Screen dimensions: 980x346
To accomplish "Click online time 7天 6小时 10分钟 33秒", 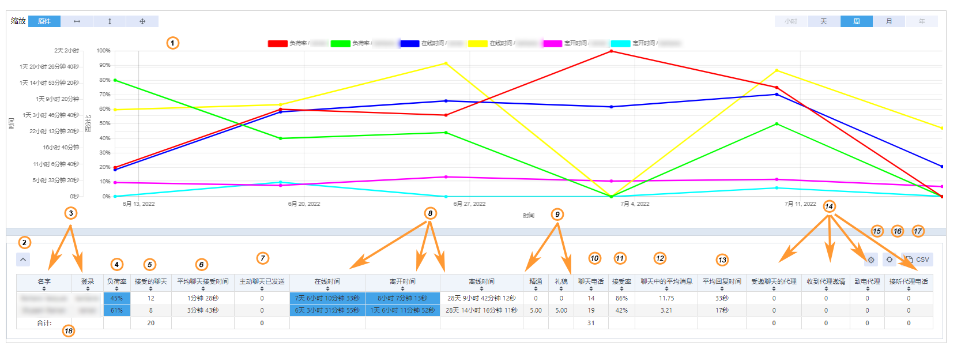I will pyautogui.click(x=327, y=298).
